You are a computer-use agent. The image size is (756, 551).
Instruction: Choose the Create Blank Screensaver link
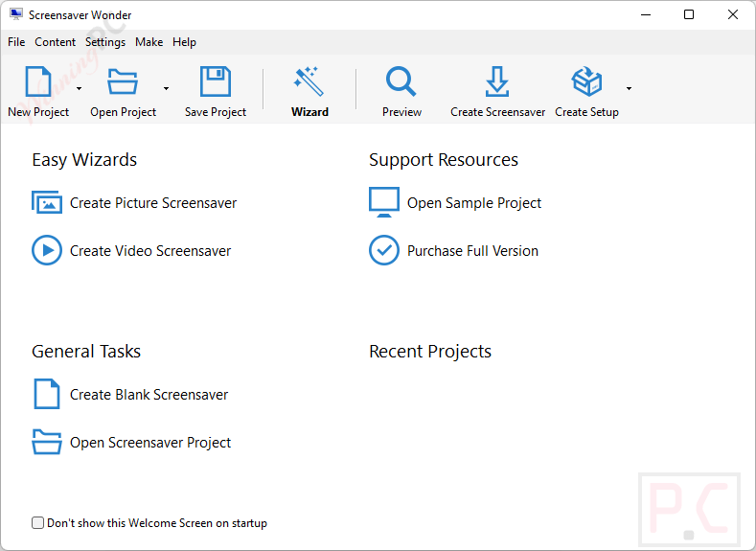coord(149,395)
